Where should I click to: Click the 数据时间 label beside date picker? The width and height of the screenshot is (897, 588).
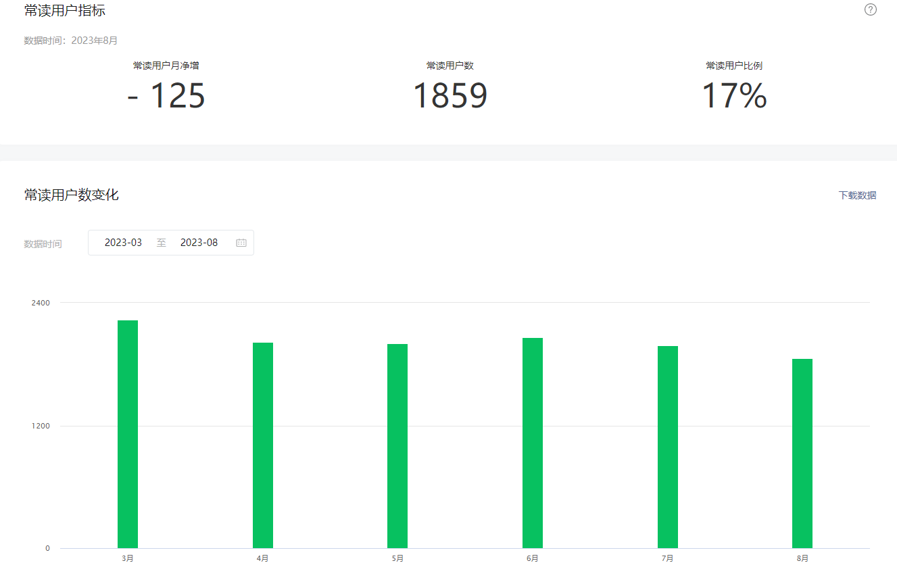click(43, 244)
